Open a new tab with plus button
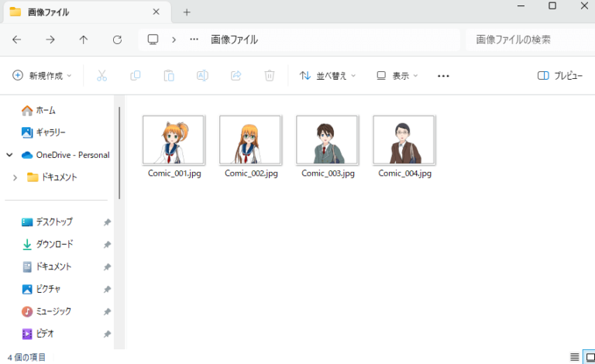 click(187, 12)
